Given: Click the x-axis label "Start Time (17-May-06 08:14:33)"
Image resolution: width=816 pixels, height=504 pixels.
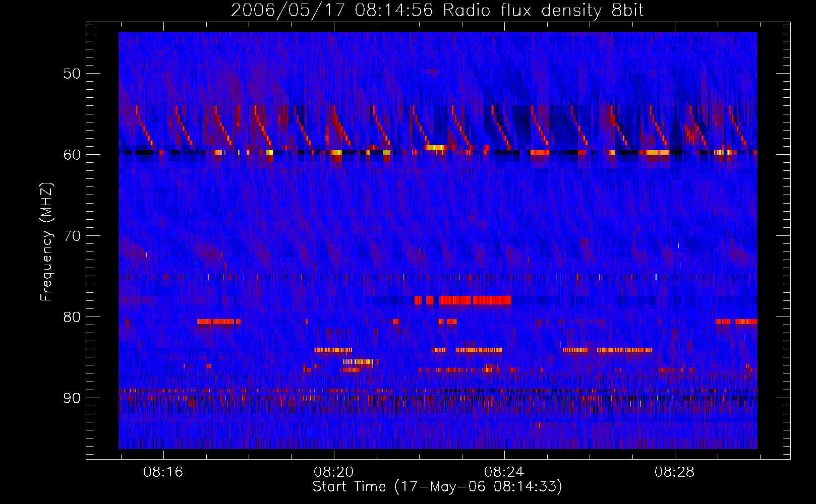Looking at the screenshot, I should pyautogui.click(x=437, y=487).
